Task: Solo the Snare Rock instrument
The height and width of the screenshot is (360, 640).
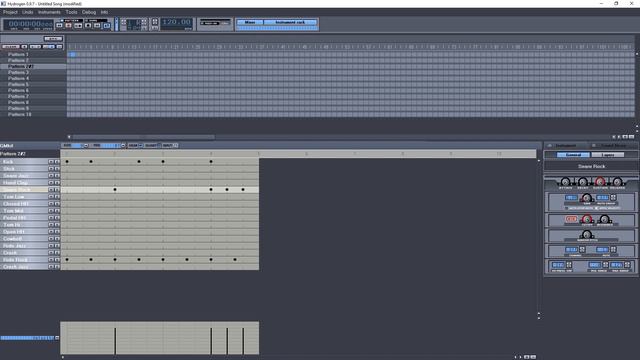Action: [57, 190]
